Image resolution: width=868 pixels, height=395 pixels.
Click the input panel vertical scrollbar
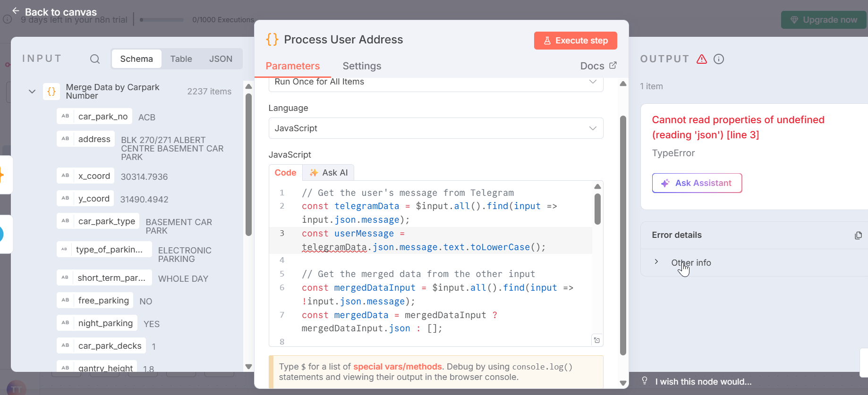point(248,165)
